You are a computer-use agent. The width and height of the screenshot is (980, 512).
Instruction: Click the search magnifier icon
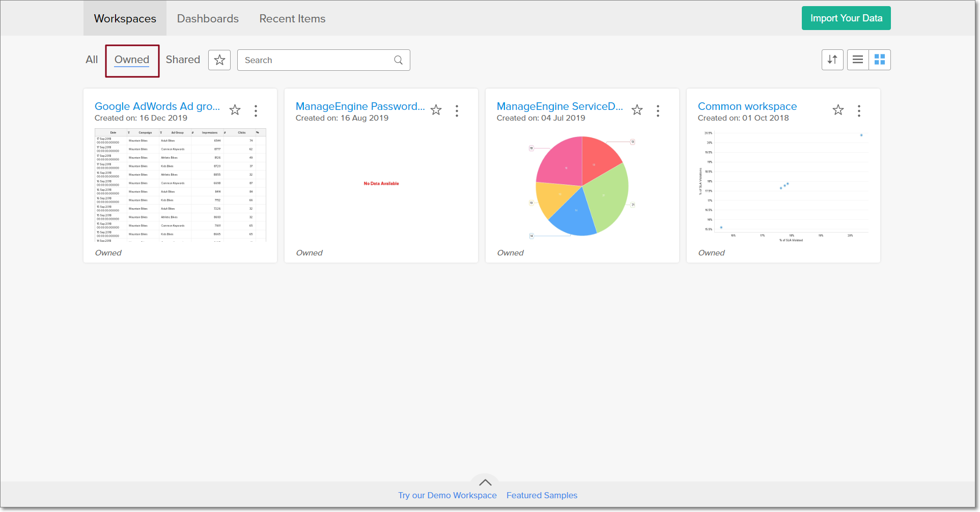point(398,60)
